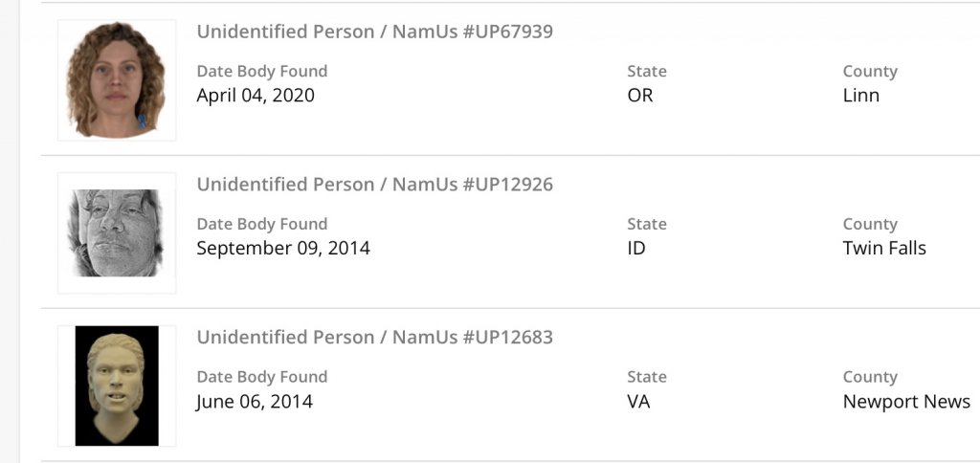Click the Newport News county value
The height and width of the screenshot is (463, 980).
(x=906, y=402)
